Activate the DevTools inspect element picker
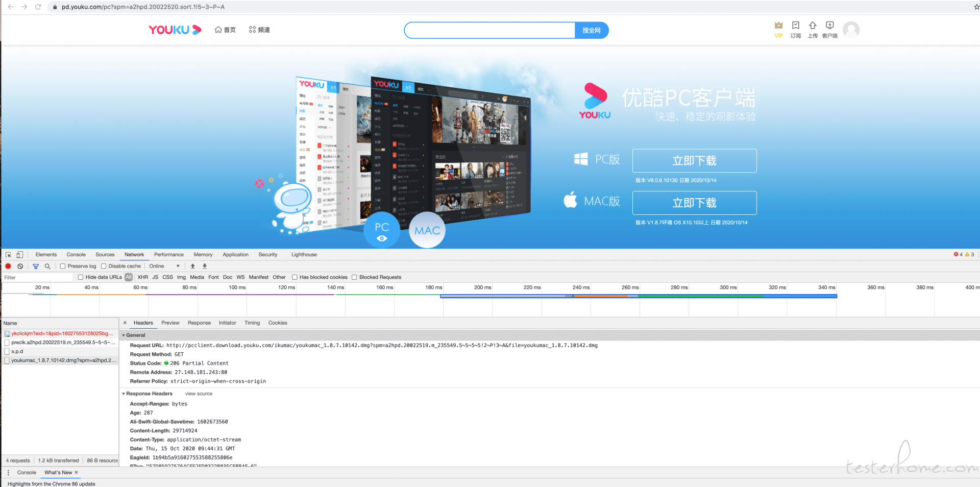980x487 pixels. [8, 254]
